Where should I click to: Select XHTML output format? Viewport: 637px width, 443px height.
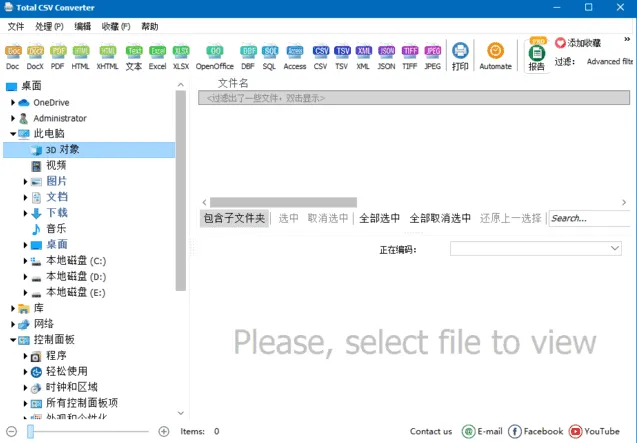tap(107, 56)
